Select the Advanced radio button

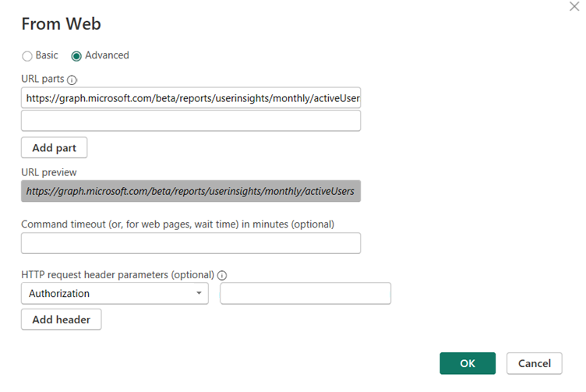click(x=76, y=56)
